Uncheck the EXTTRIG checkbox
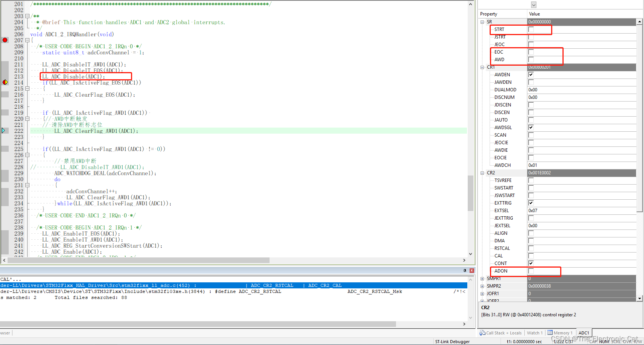The width and height of the screenshot is (644, 345). coord(531,203)
